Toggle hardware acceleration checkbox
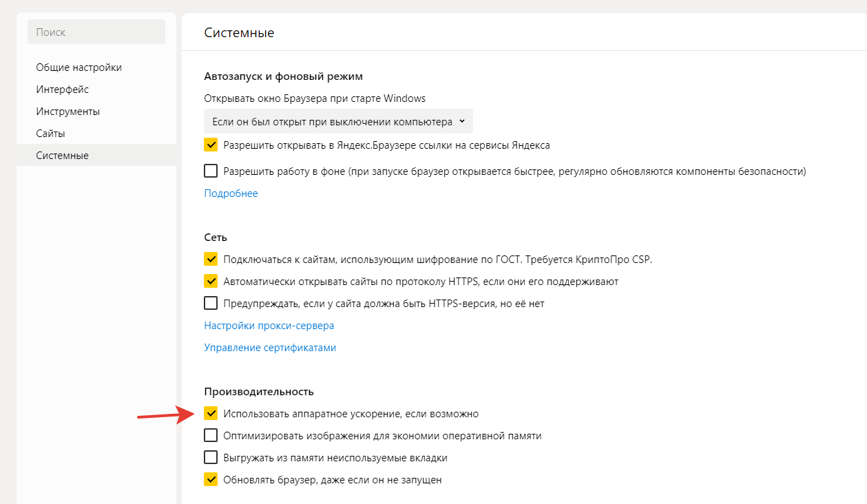 tap(211, 414)
